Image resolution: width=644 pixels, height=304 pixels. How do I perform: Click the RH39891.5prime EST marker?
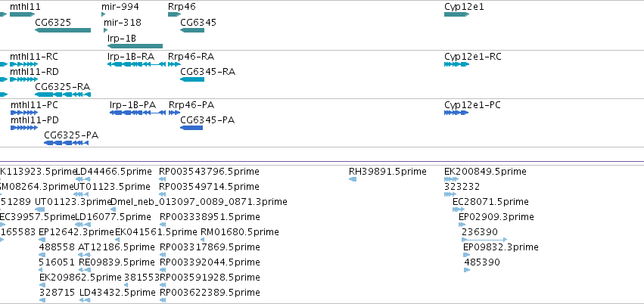point(353,179)
